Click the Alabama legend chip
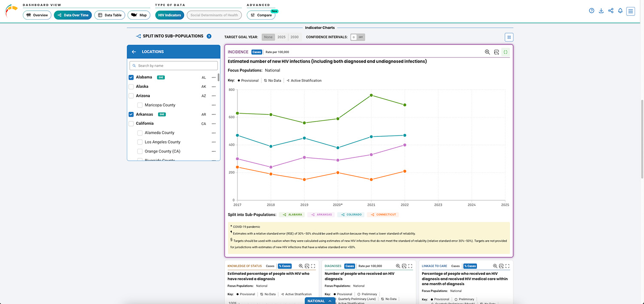The height and width of the screenshot is (304, 644). (292, 215)
